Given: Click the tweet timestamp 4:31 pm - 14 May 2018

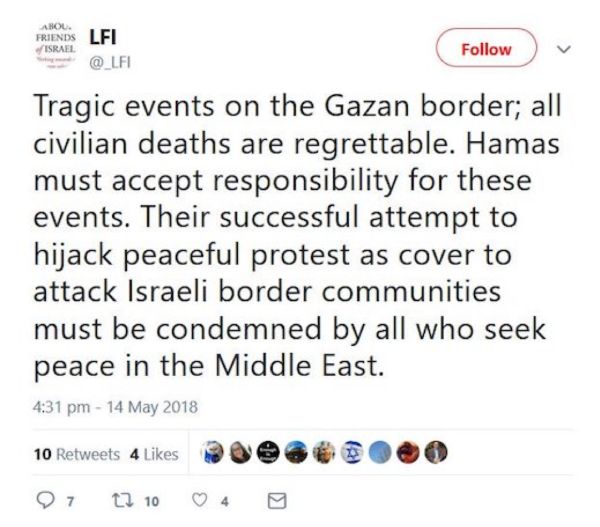Looking at the screenshot, I should [114, 408].
